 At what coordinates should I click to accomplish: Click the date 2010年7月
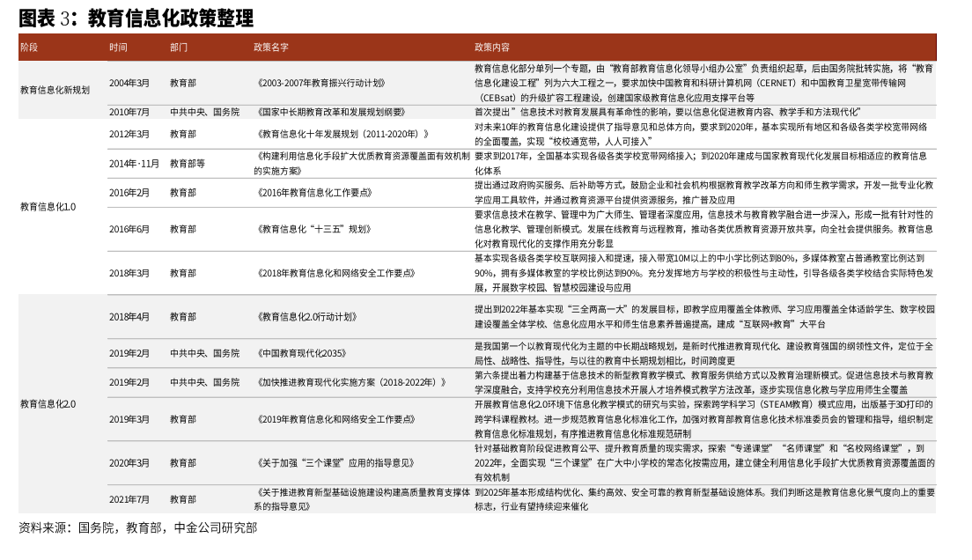pyautogui.click(x=129, y=112)
